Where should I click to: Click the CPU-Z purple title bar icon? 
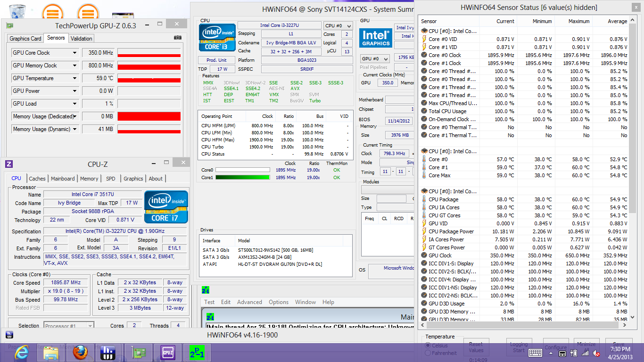(9, 164)
